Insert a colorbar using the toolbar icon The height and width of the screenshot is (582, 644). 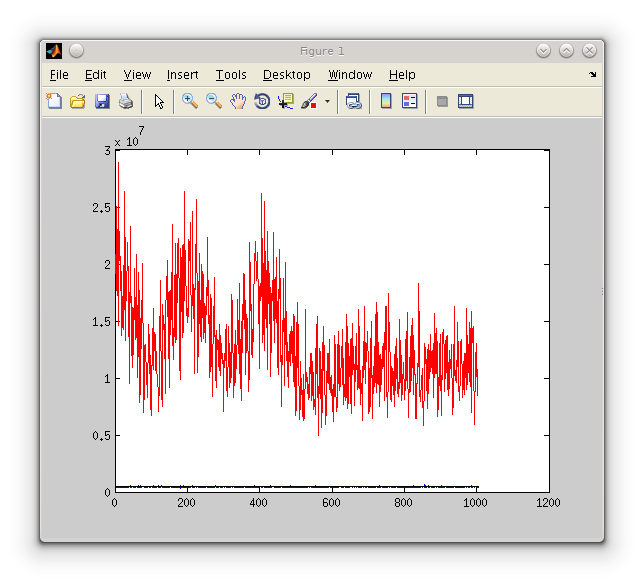pyautogui.click(x=386, y=101)
